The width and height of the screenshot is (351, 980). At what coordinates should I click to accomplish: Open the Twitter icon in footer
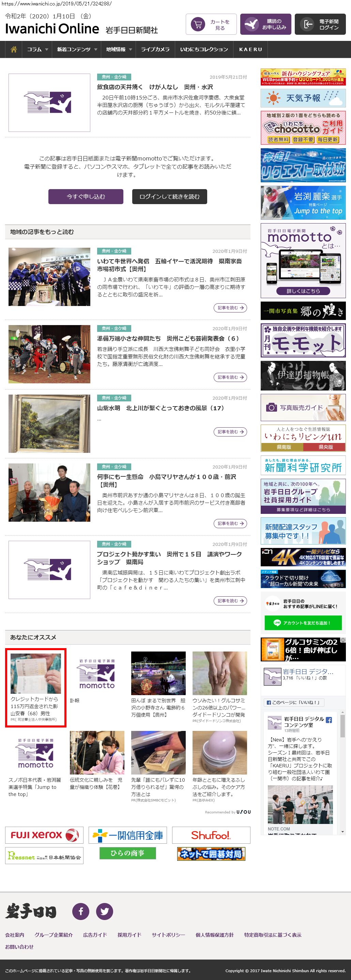click(105, 911)
